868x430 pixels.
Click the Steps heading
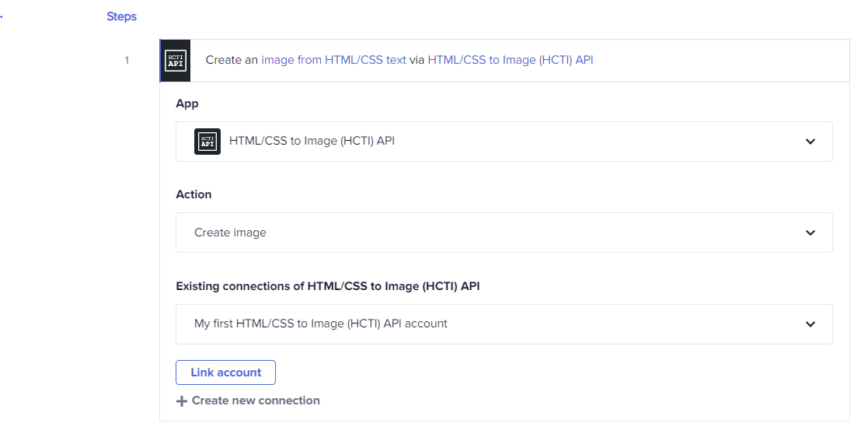122,16
